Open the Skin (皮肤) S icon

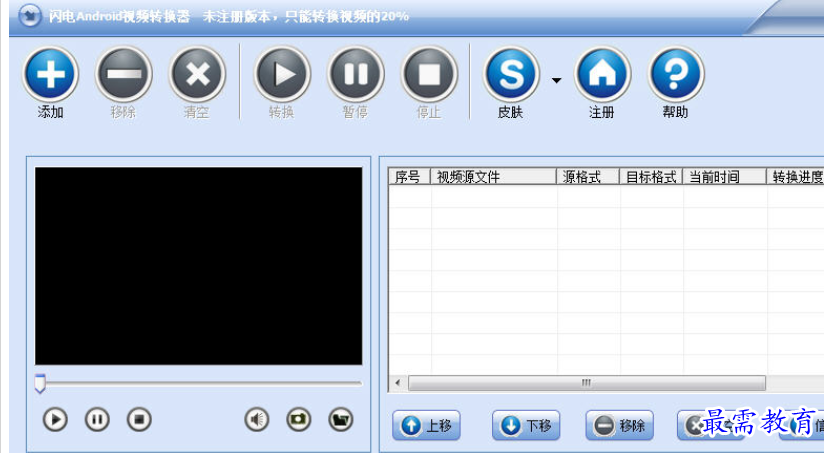click(x=511, y=74)
